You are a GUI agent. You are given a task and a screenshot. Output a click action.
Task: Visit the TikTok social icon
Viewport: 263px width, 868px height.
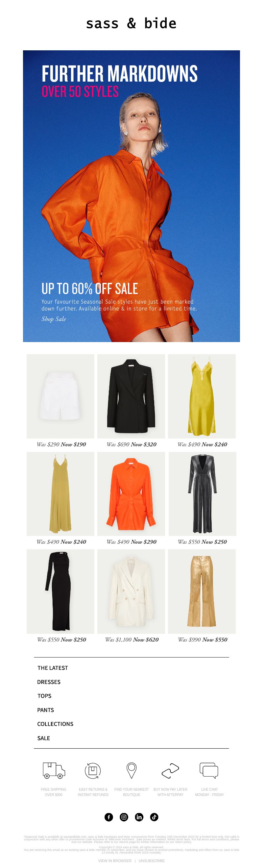[x=154, y=817]
